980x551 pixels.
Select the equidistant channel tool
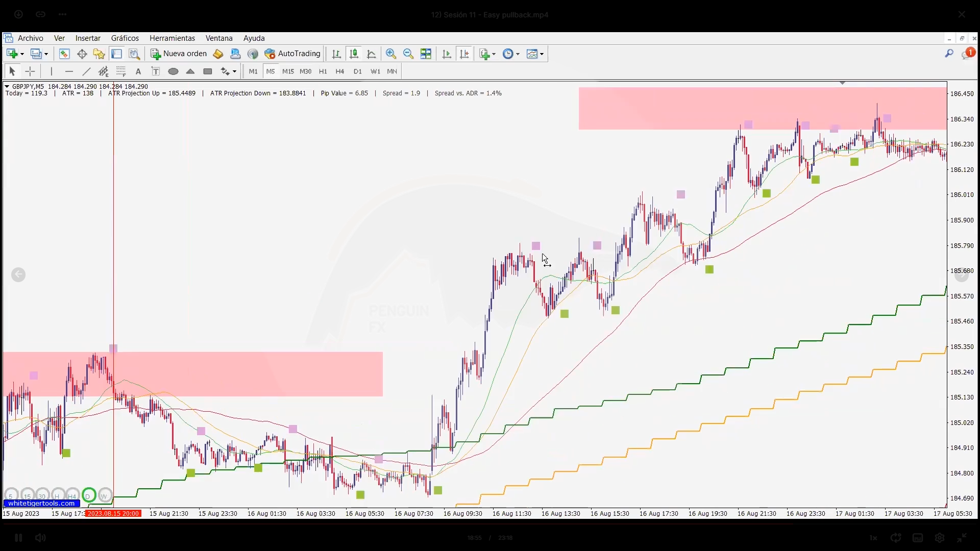[x=104, y=71]
